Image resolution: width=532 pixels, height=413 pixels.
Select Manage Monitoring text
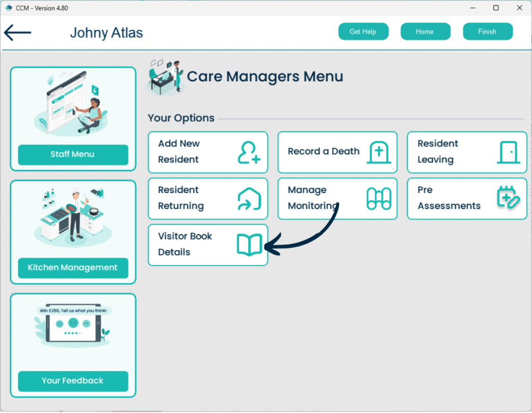click(x=312, y=198)
